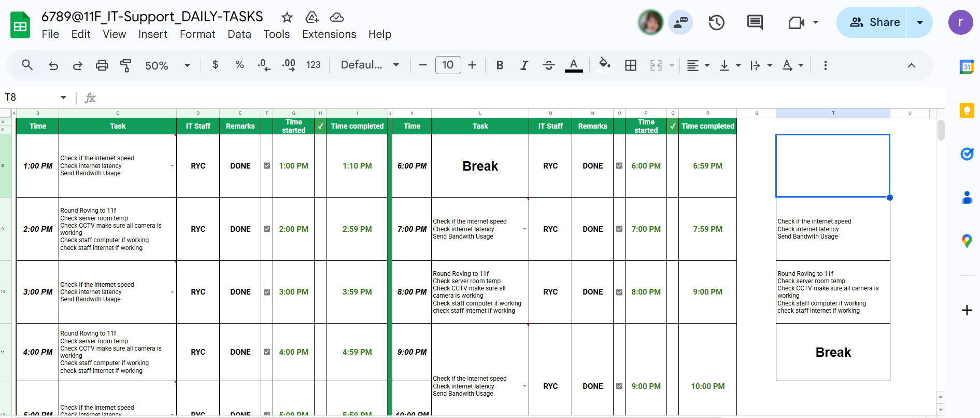This screenshot has width=980, height=418.
Task: Toggle checkbox in 4:00 PM row
Action: (x=267, y=352)
